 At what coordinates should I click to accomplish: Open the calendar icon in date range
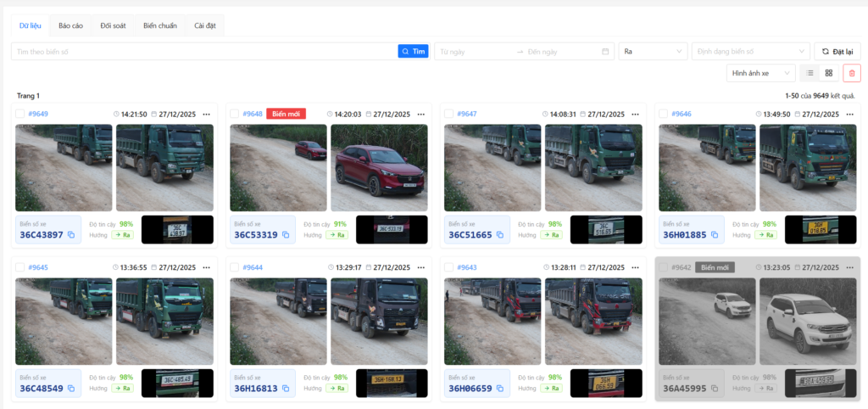tap(605, 52)
